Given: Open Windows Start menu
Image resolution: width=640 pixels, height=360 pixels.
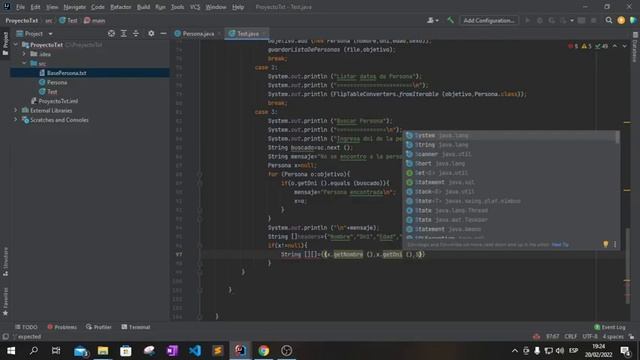Looking at the screenshot, I should pyautogui.click(x=11, y=351).
